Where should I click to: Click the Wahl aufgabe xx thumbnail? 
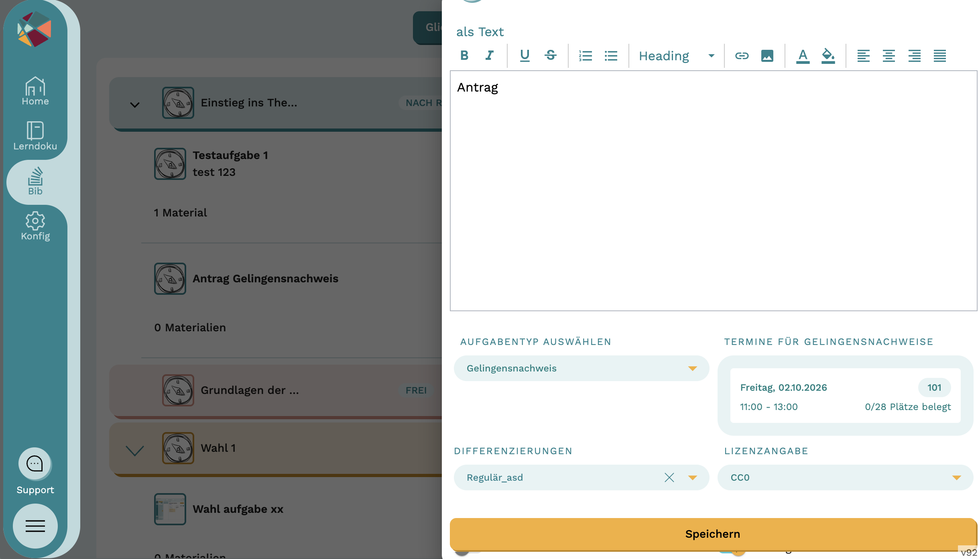tap(170, 509)
